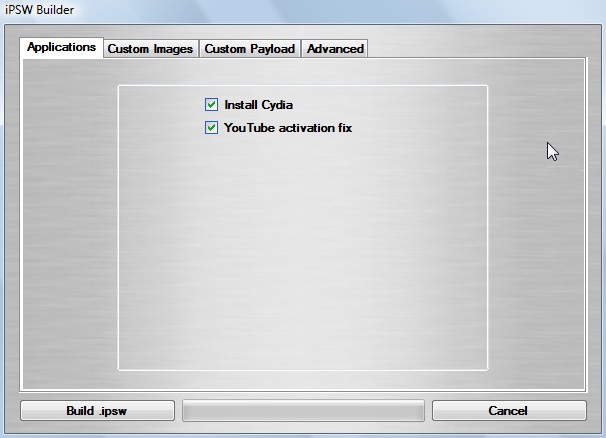This screenshot has height=438, width=606.
Task: Cancel the iPSW Builder dialog
Action: [x=509, y=411]
